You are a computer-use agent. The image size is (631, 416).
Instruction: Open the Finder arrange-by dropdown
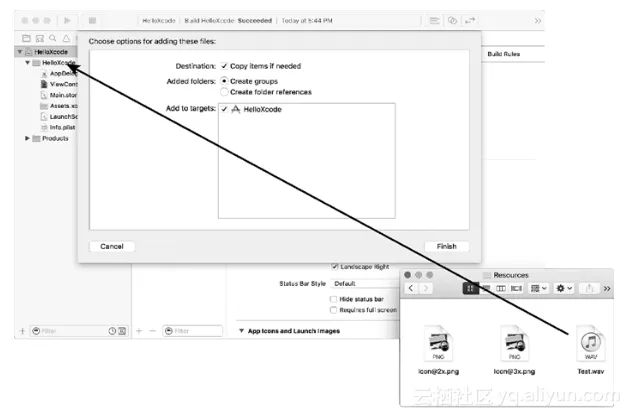(538, 288)
